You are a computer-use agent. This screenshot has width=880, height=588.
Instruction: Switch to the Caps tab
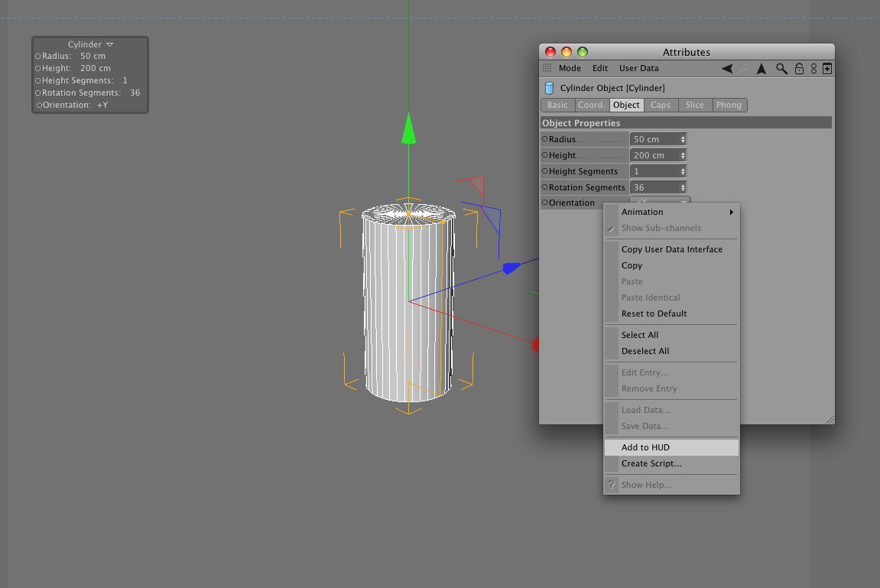point(660,105)
